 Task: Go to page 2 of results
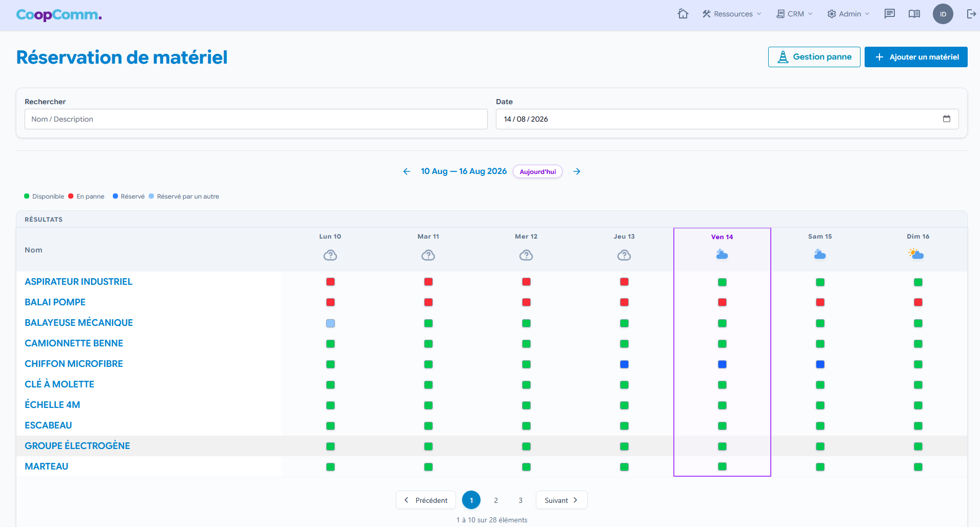point(496,500)
